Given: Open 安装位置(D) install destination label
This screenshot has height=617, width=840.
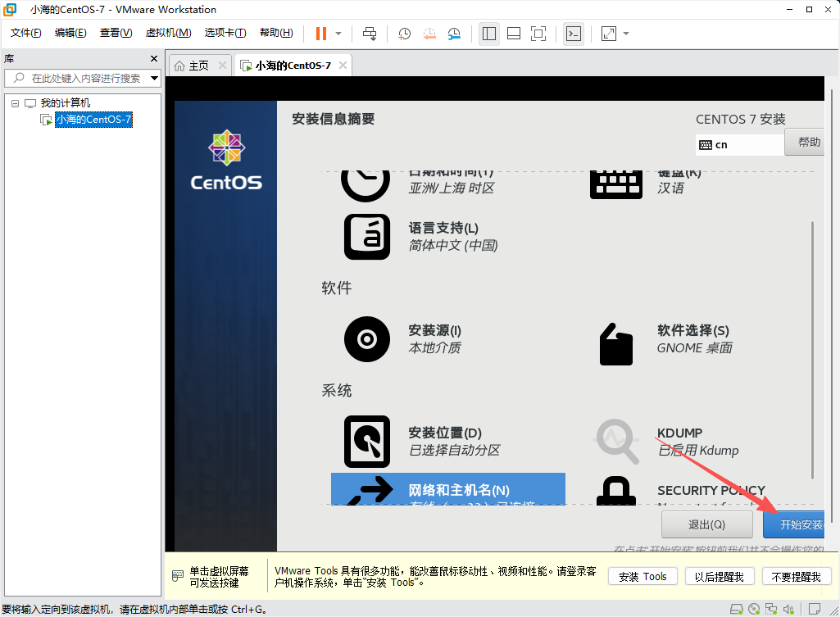Looking at the screenshot, I should 445,433.
